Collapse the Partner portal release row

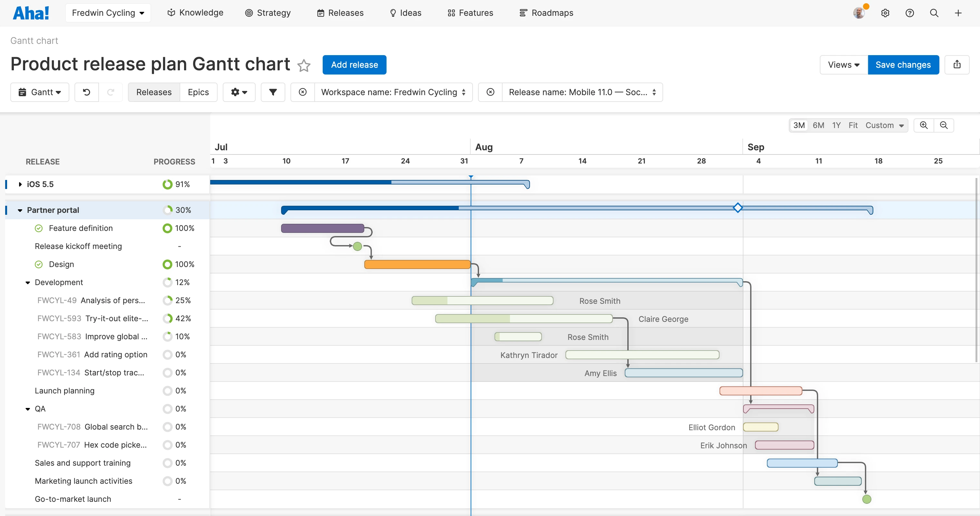(20, 210)
